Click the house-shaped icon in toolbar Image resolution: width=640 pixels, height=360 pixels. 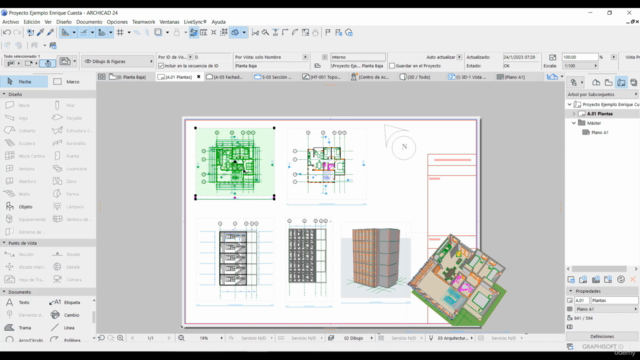316,33
